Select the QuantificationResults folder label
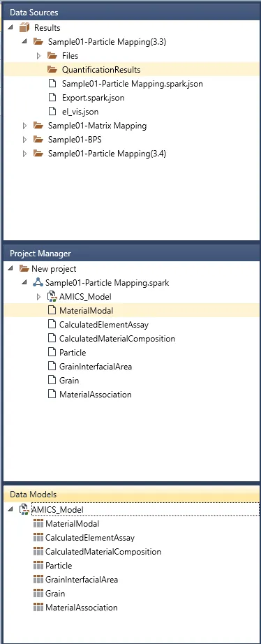This screenshot has width=261, height=644. [101, 70]
